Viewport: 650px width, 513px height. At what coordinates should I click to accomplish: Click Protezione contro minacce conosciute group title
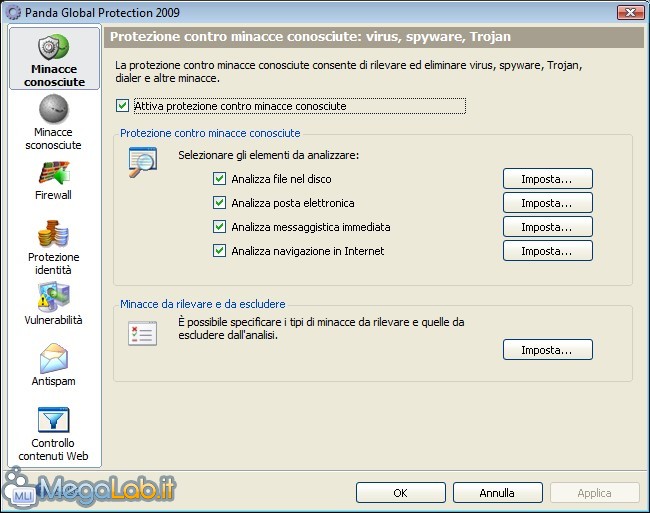[x=210, y=133]
